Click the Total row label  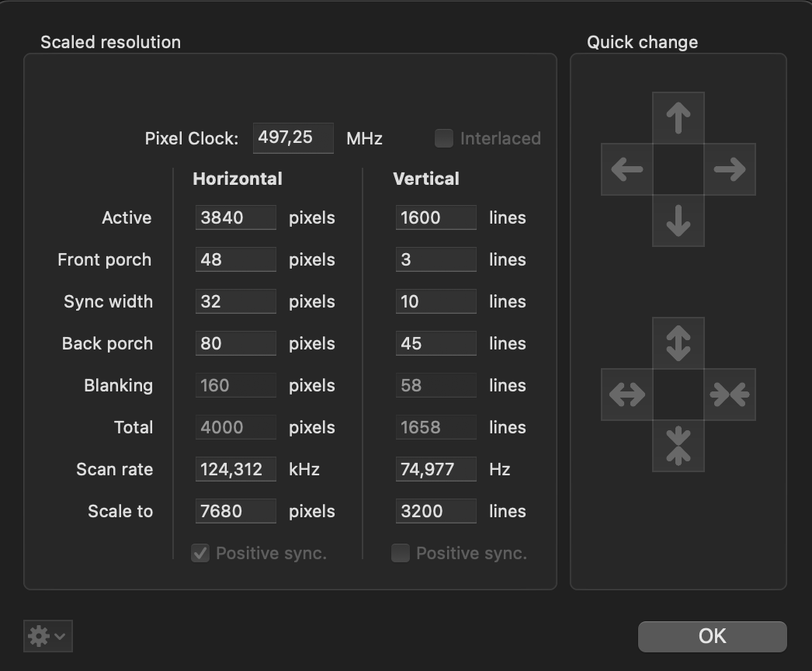[134, 427]
